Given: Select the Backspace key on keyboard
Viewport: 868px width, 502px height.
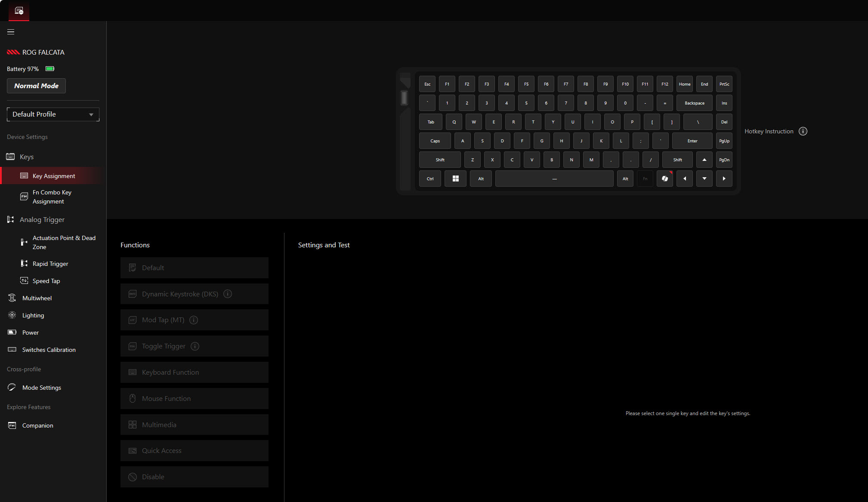Looking at the screenshot, I should click(x=694, y=103).
